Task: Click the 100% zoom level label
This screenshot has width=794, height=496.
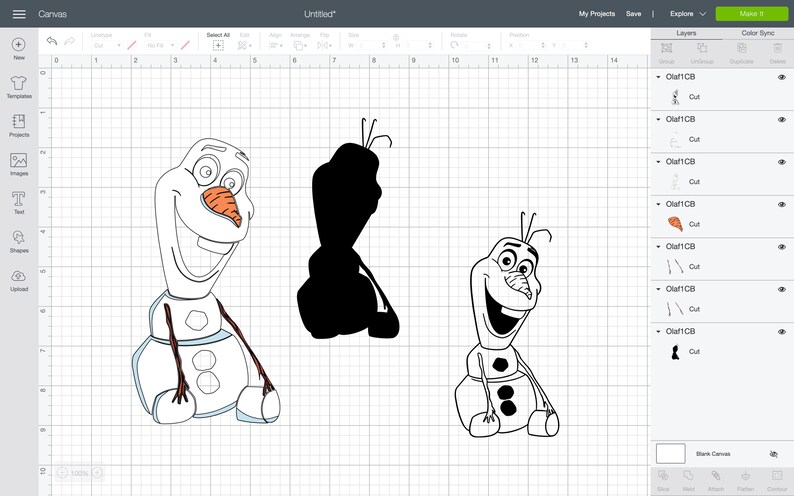Action: coord(80,473)
